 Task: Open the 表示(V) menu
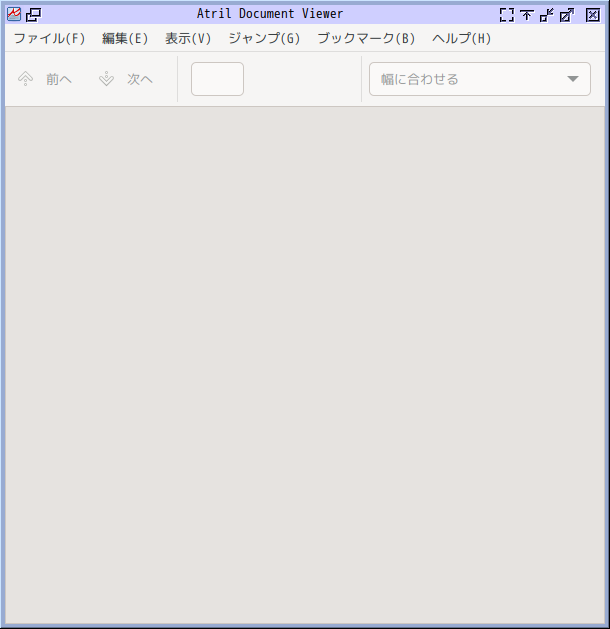point(188,39)
